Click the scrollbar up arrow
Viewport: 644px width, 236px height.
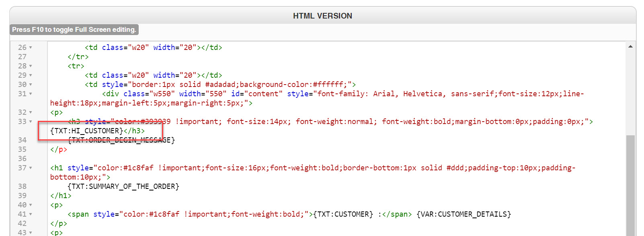tap(630, 47)
